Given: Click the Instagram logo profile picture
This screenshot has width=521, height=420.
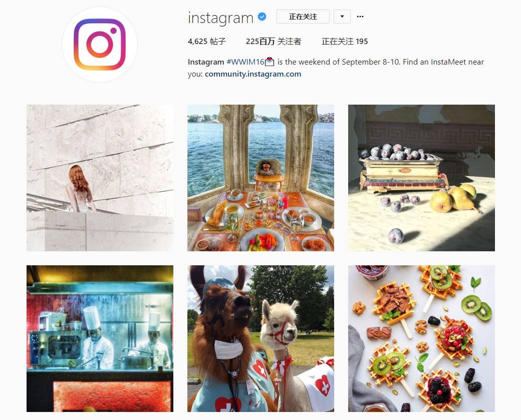Looking at the screenshot, I should click(100, 45).
